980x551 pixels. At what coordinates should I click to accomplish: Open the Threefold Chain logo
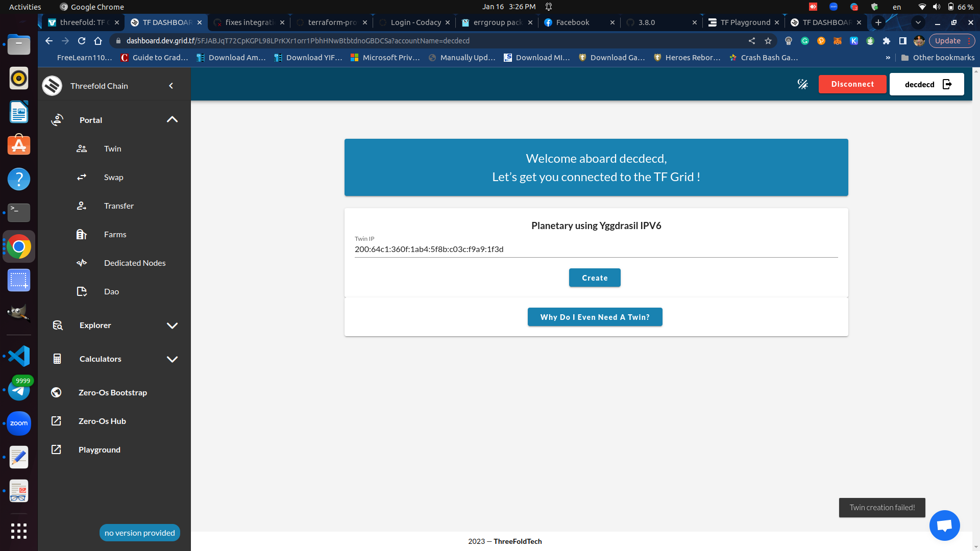(52, 85)
